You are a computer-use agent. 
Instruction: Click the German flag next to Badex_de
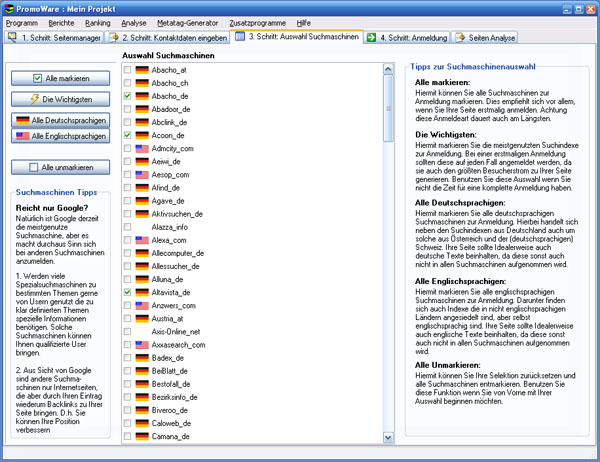click(x=142, y=358)
